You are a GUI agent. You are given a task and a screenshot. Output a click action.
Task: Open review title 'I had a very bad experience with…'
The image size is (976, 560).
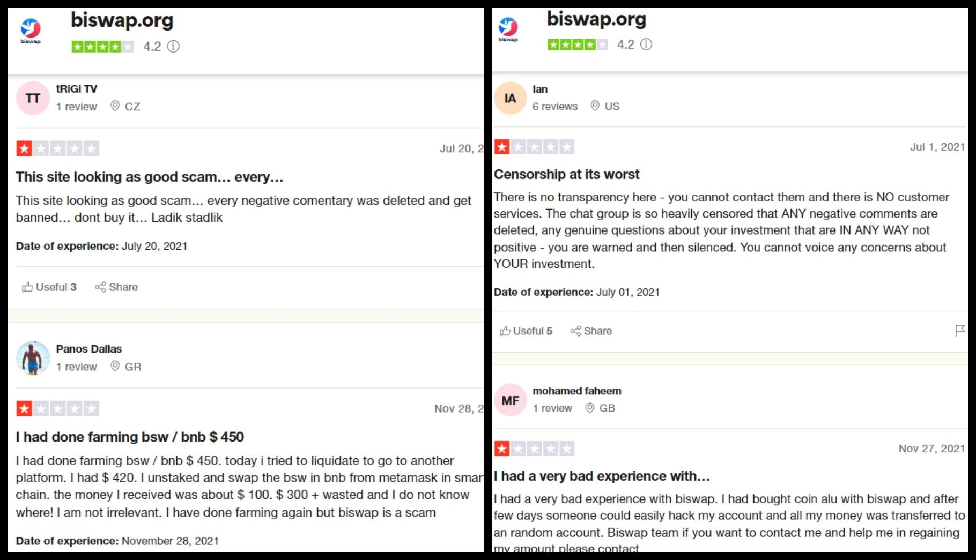602,476
